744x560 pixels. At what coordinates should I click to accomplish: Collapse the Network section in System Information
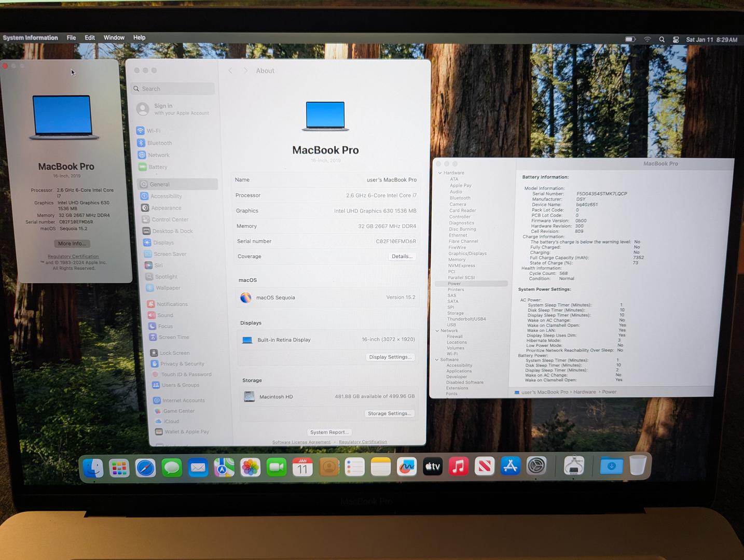(437, 331)
